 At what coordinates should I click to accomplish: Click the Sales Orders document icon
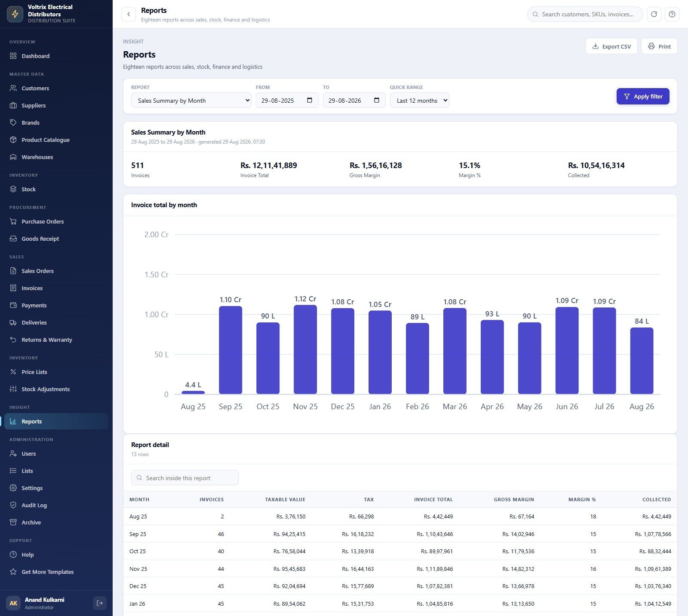click(x=13, y=271)
